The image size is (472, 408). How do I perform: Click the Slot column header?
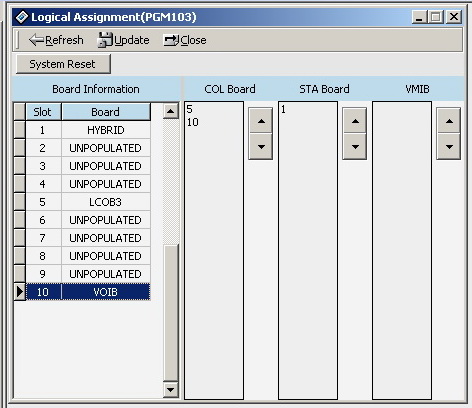43,112
